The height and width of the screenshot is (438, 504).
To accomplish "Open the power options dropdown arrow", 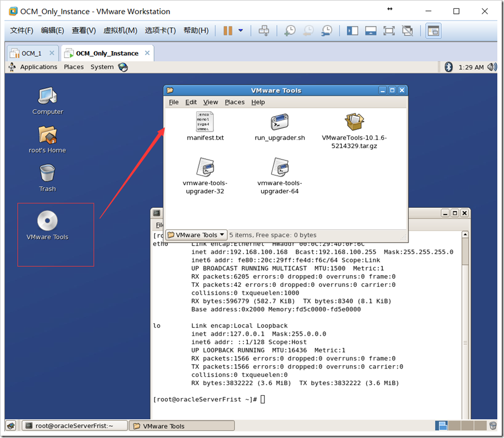I will 241,31.
